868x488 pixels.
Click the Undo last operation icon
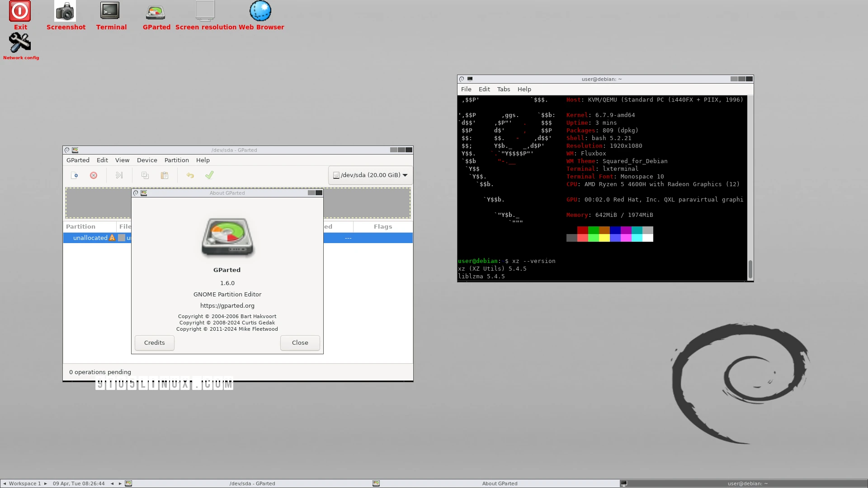[190, 175]
